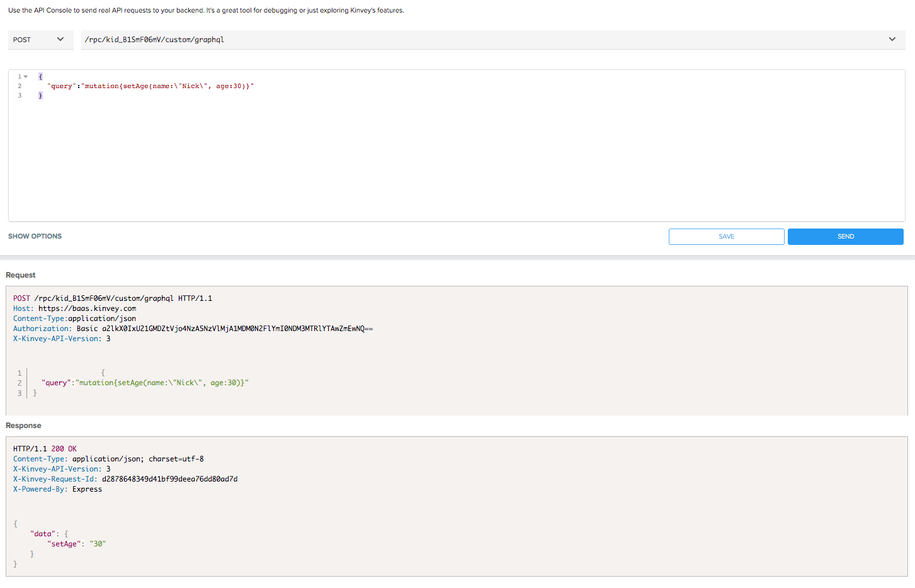Screen dimensions: 915x588
Task: Click the "setAge" key in response JSON
Action: pos(64,544)
